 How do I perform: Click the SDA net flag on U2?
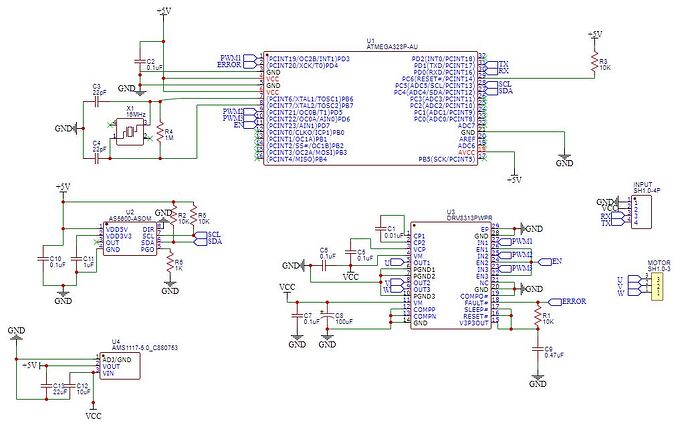click(x=208, y=242)
